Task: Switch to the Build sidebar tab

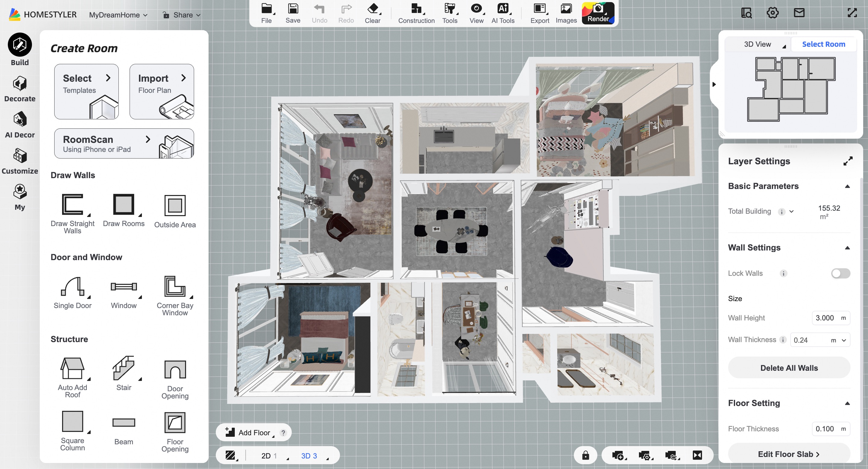Action: (20, 49)
